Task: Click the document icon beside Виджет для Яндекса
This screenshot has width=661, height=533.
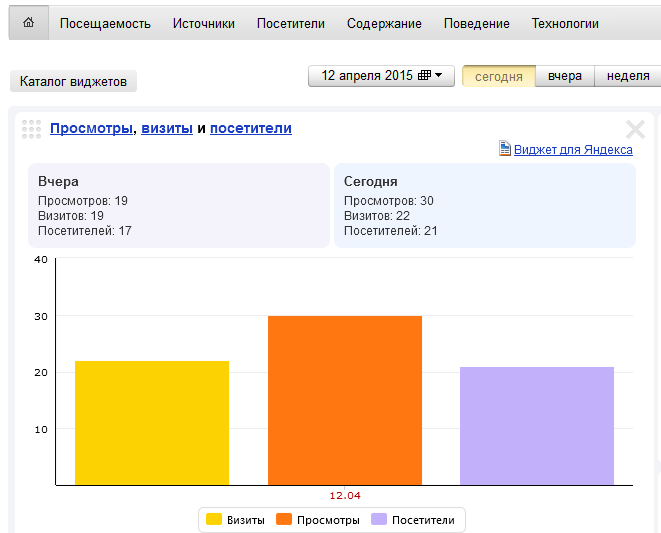Action: [x=505, y=149]
